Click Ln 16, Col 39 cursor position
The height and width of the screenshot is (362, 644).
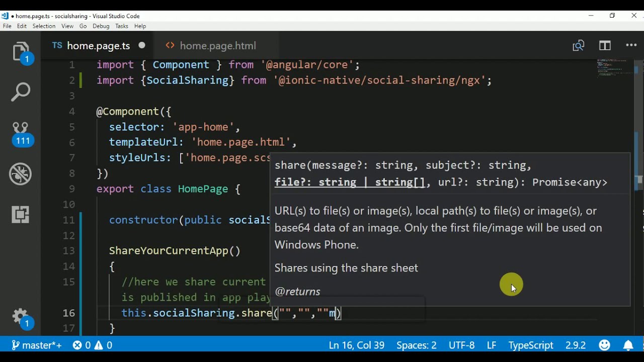(x=357, y=345)
